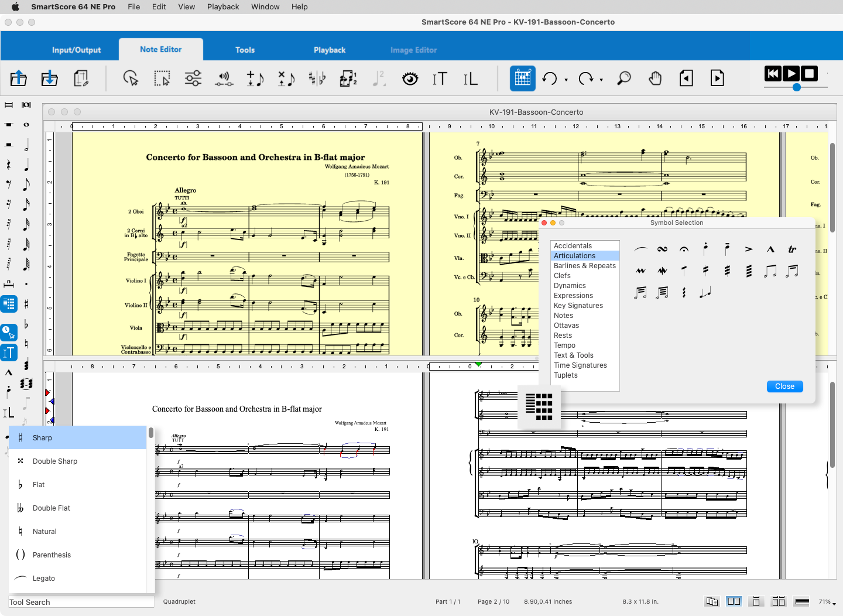Toggle the blue grid palette button on left
This screenshot has height=616, width=843.
coord(9,303)
